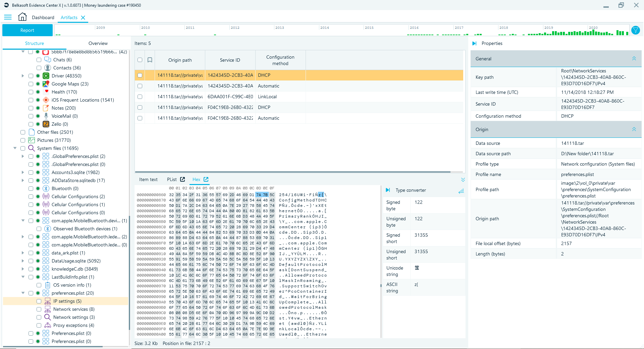Collapse the Properties panel arrow icon

point(474,43)
